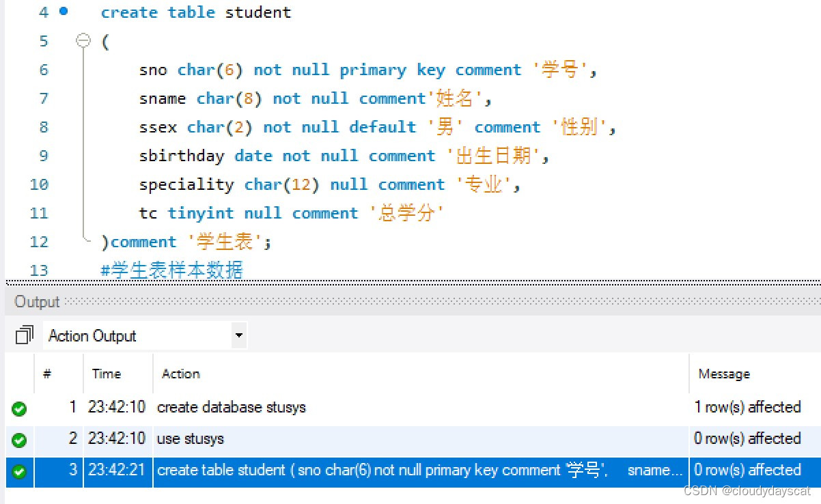821x504 pixels.
Task: Select the create table student result row
Action: [x=342, y=471]
